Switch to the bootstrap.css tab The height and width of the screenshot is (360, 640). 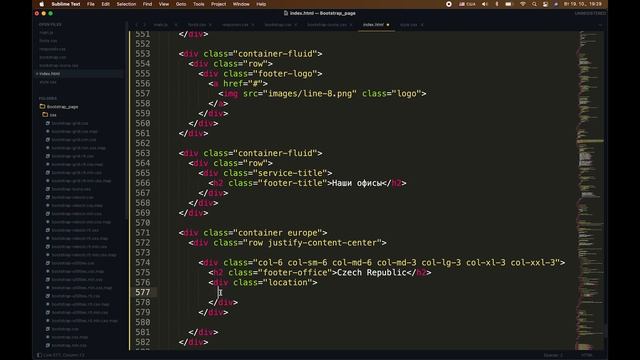click(x=278, y=25)
